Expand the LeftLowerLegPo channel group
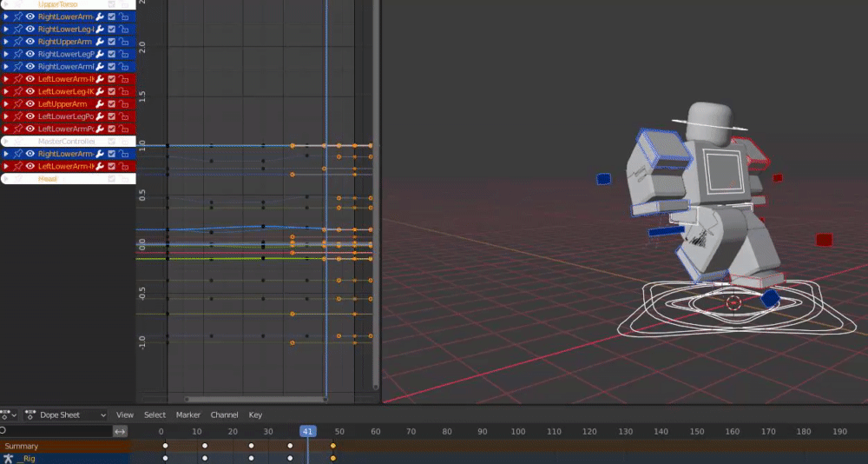The width and height of the screenshot is (868, 464). pyautogui.click(x=6, y=116)
